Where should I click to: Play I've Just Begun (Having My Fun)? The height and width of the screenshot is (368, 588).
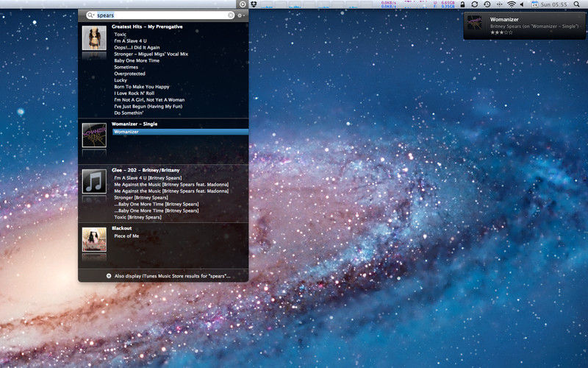pos(148,106)
